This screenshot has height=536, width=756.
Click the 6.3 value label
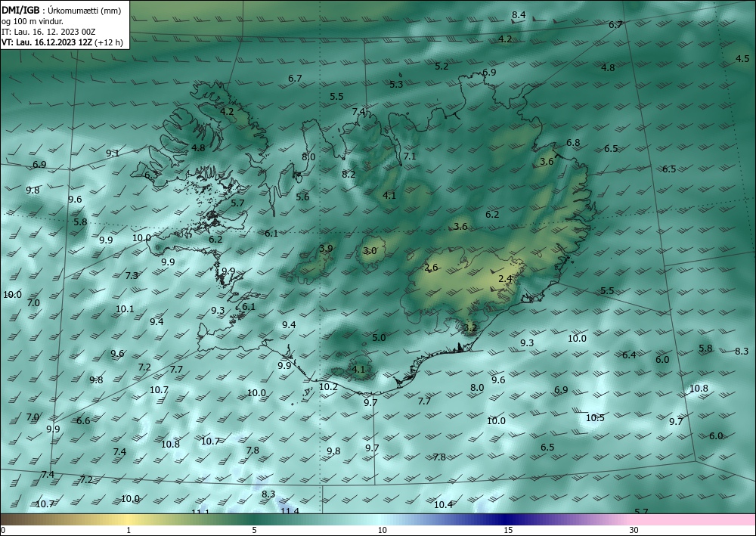pyautogui.click(x=151, y=175)
